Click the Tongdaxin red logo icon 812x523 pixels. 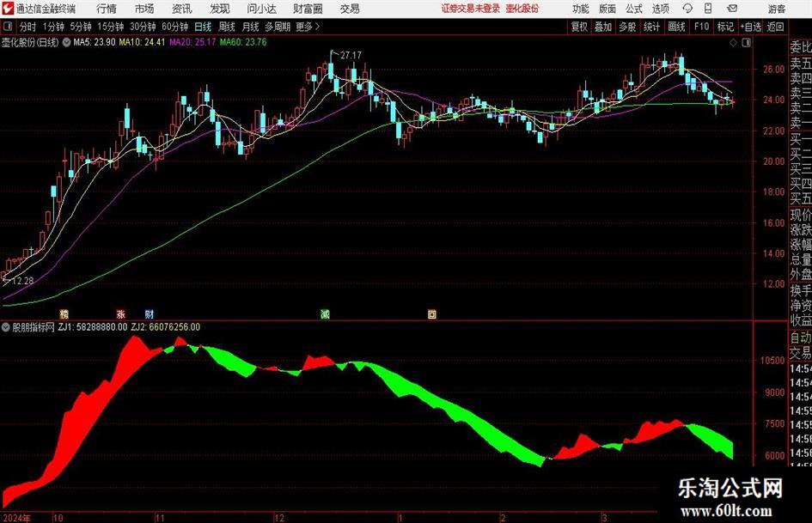coord(7,9)
